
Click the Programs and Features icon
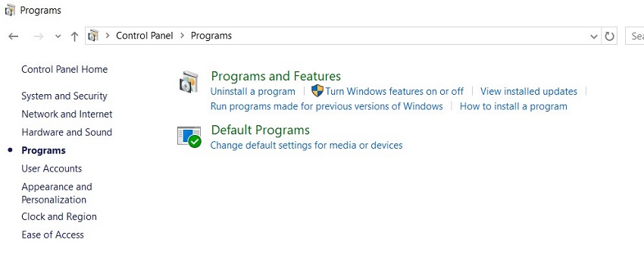189,82
